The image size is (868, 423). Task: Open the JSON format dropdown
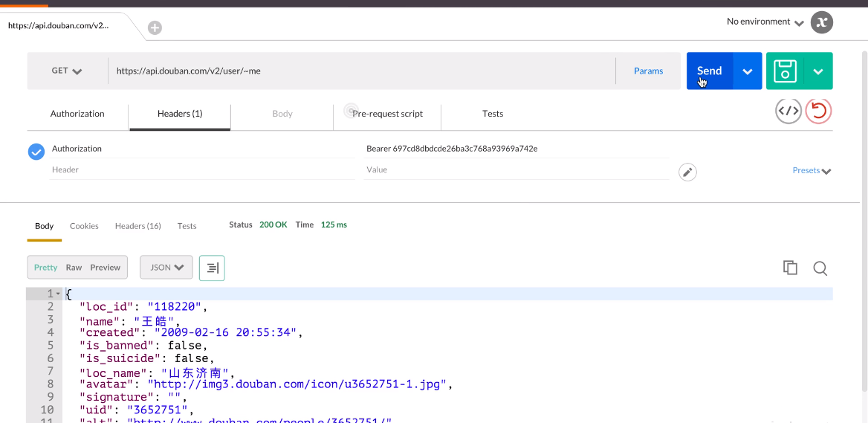click(x=166, y=268)
